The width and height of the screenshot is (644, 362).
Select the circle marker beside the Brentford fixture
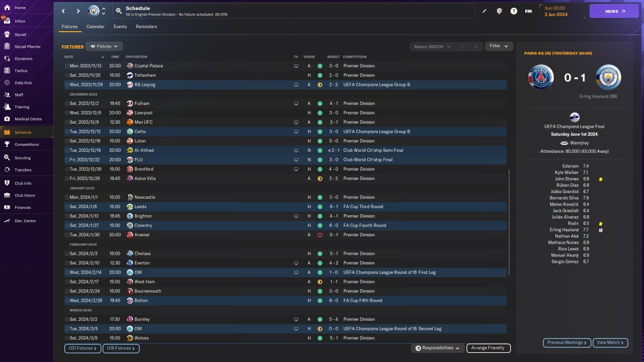tap(67, 169)
